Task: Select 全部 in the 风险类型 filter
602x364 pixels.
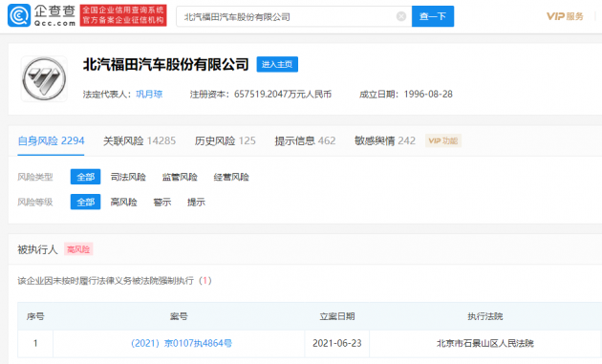Action: (86, 177)
